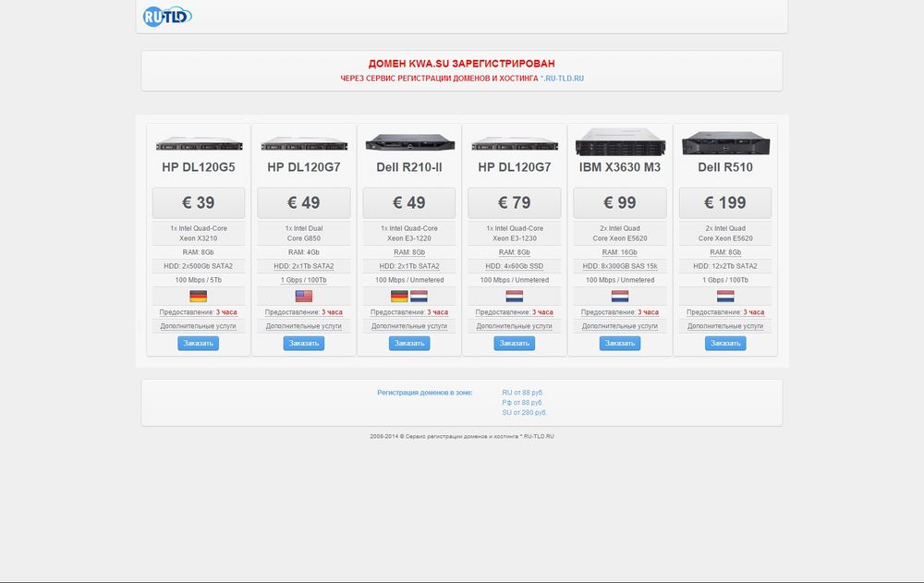Click the Netherlands flag under Dell R510

tap(725, 296)
